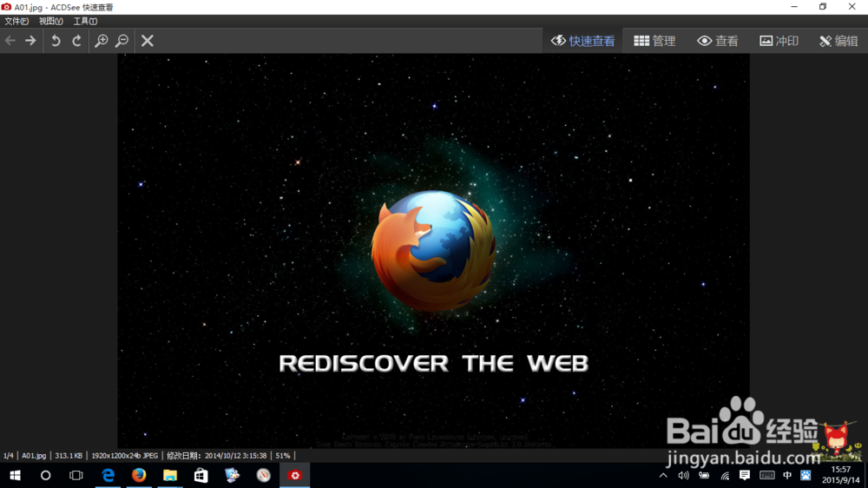Open Windows Store from taskbar
The image size is (868, 488).
tap(201, 475)
